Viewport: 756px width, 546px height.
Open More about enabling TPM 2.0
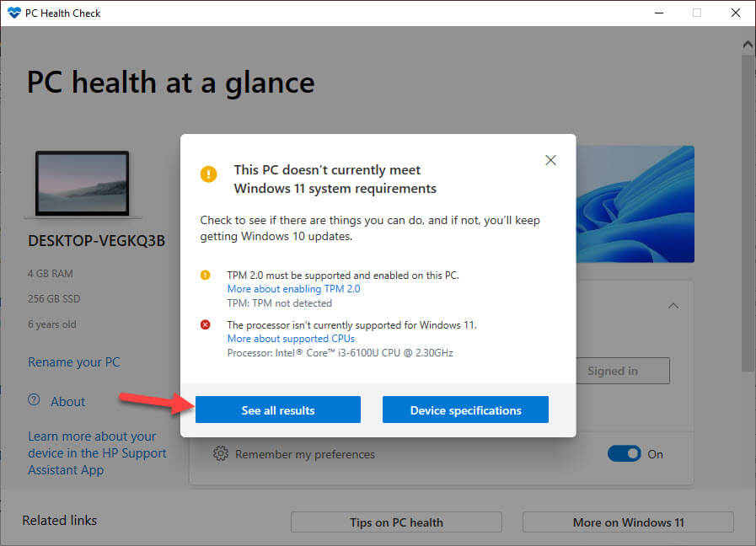293,289
